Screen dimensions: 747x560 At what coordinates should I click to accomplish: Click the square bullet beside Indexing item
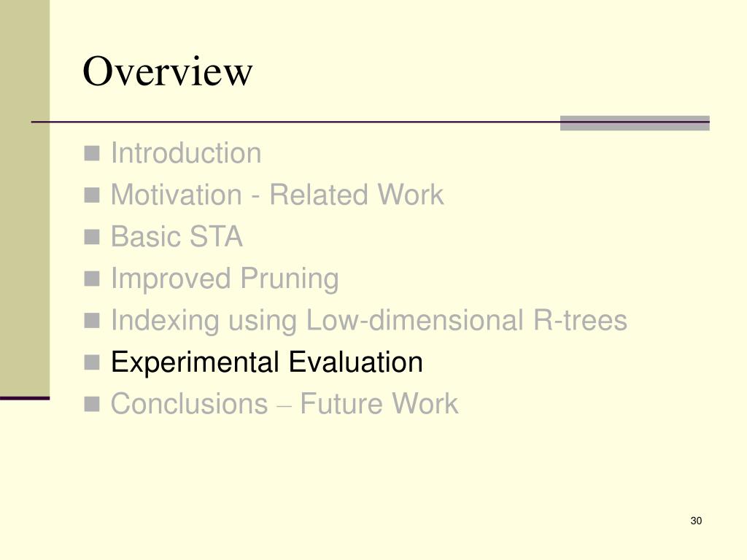(x=92, y=321)
